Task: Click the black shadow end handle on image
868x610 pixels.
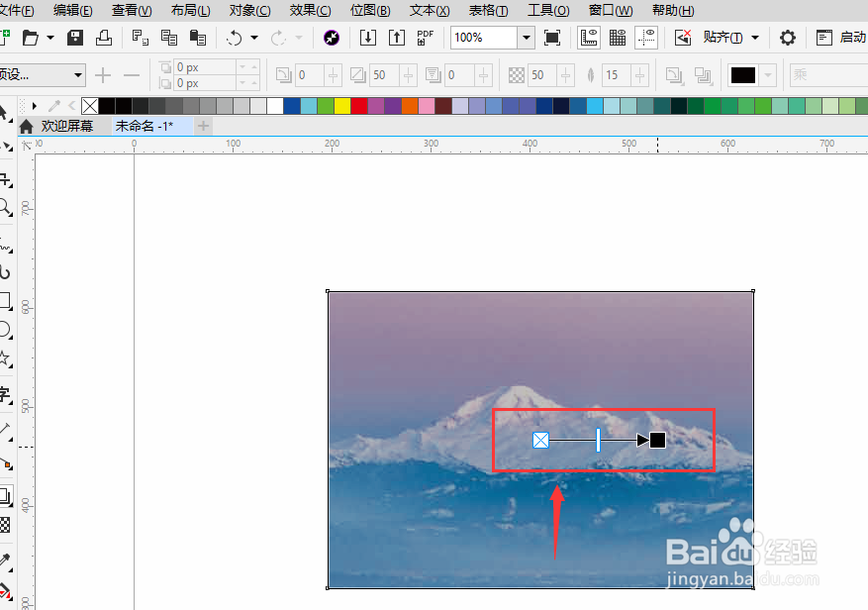Action: [x=657, y=440]
